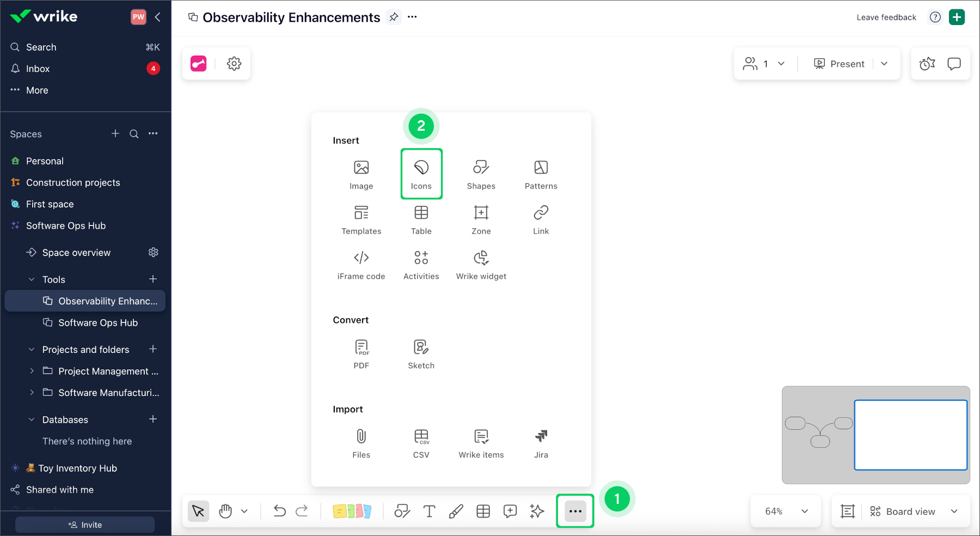This screenshot has height=536, width=980.
Task: Open board settings gear icon
Action: [x=234, y=64]
